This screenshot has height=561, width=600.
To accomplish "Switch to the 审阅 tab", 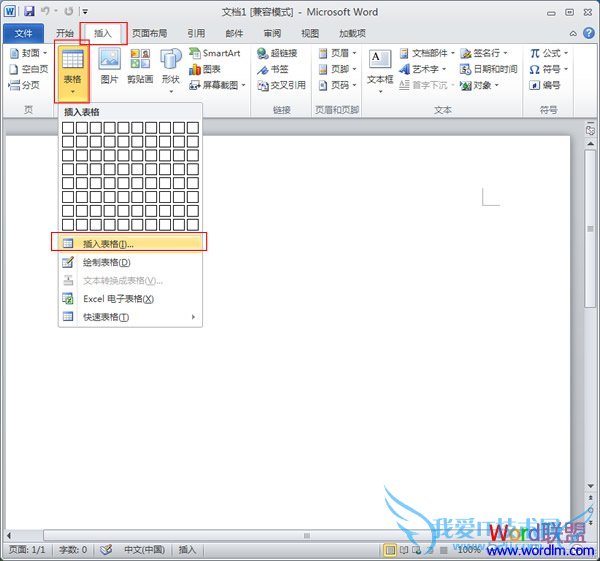I will click(272, 33).
